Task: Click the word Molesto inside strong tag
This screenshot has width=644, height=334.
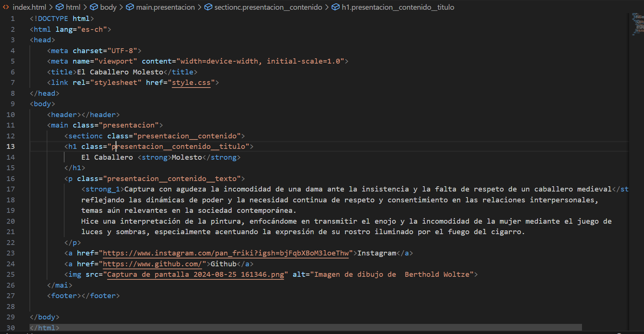Action: [187, 157]
